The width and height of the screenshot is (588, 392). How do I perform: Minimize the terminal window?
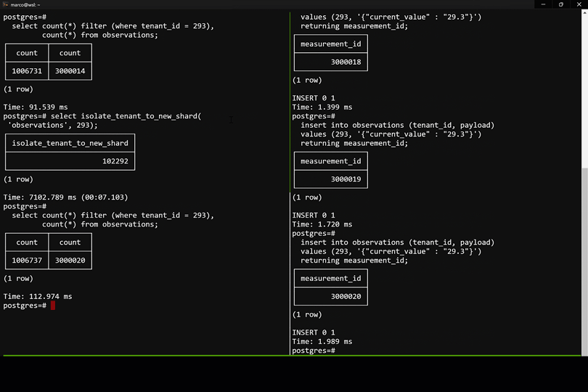[x=543, y=4]
